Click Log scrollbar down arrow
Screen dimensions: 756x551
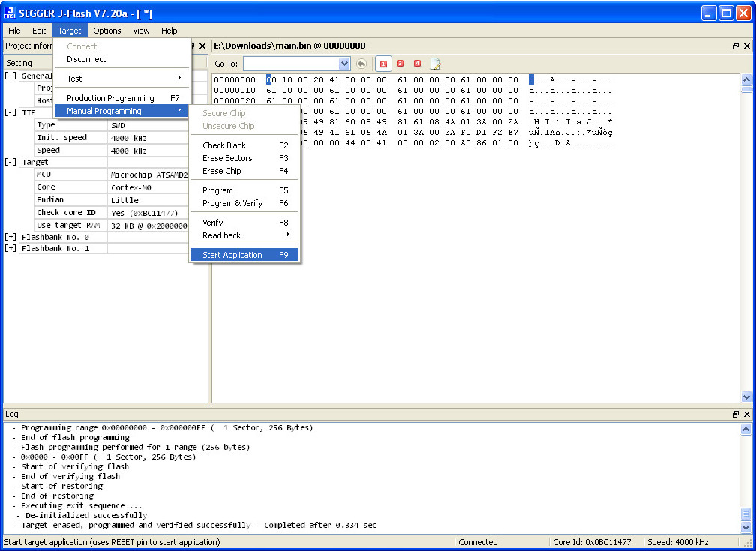[x=745, y=526]
